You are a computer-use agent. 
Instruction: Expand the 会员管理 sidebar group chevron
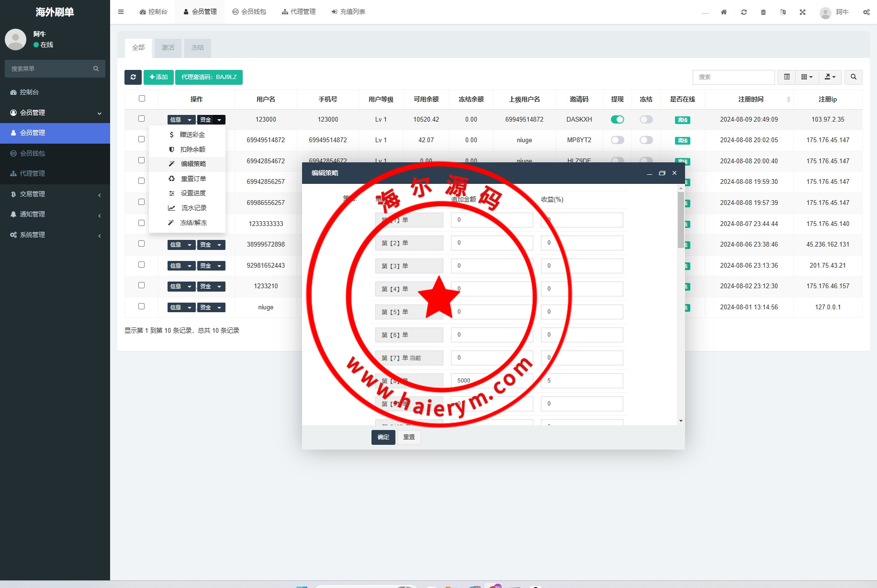tap(100, 113)
